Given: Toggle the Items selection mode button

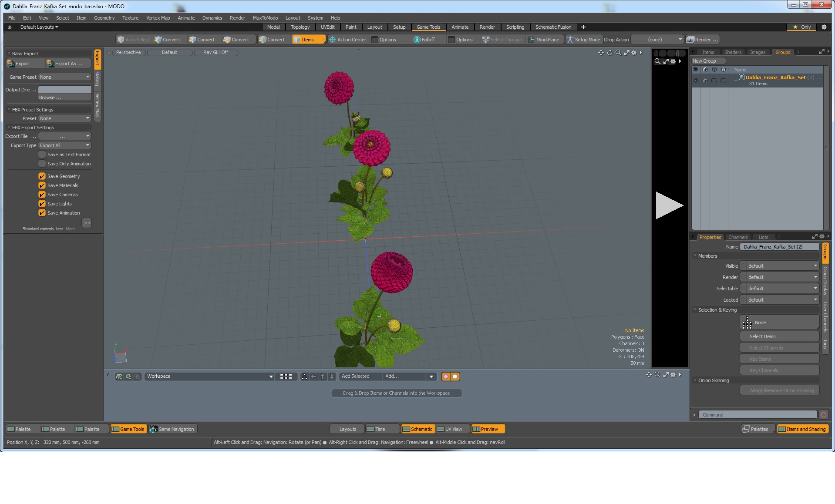Looking at the screenshot, I should click(x=308, y=40).
